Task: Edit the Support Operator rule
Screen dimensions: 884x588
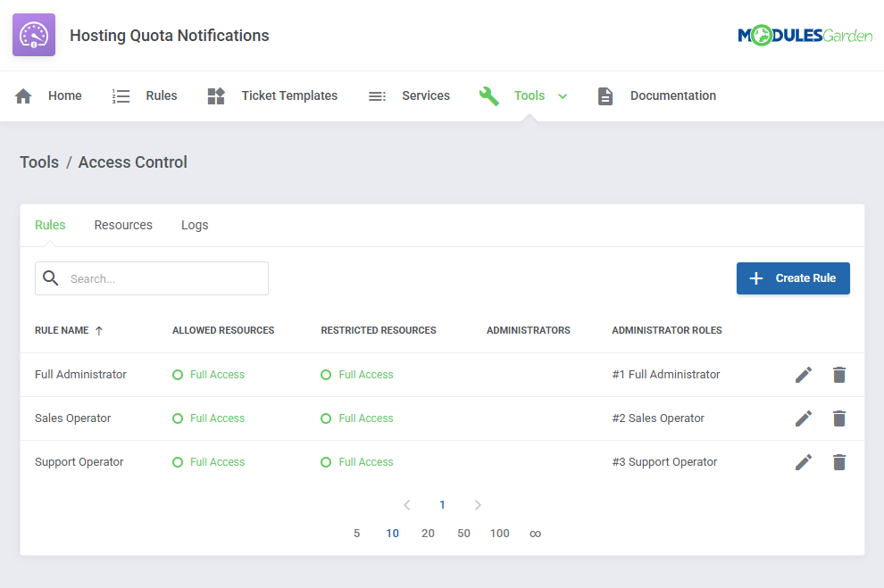Action: pyautogui.click(x=804, y=462)
